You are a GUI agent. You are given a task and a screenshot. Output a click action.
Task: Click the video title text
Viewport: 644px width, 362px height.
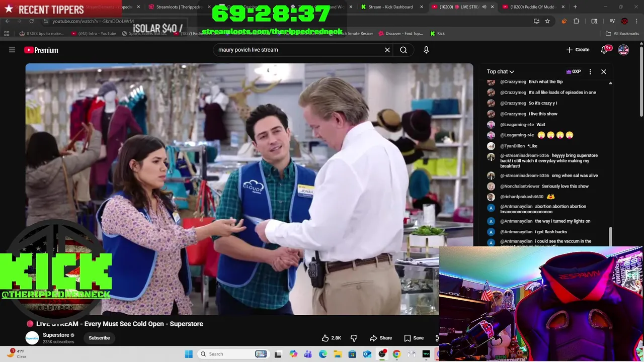pyautogui.click(x=119, y=324)
